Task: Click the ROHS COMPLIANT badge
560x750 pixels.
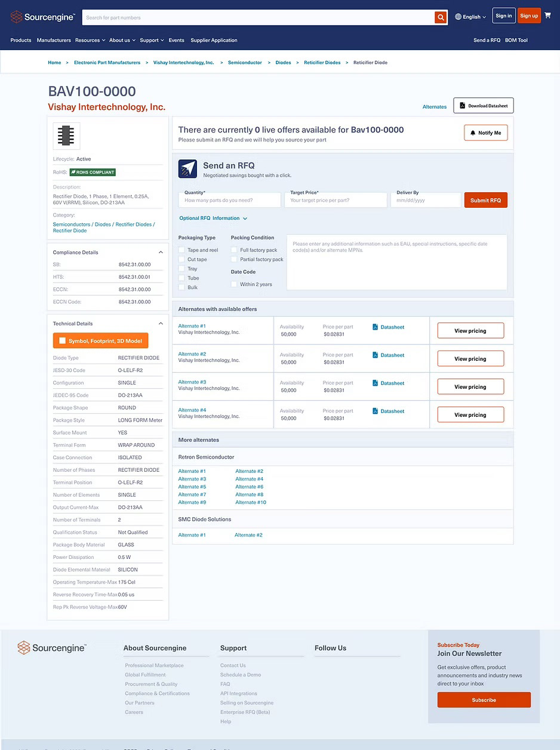Action: (93, 172)
